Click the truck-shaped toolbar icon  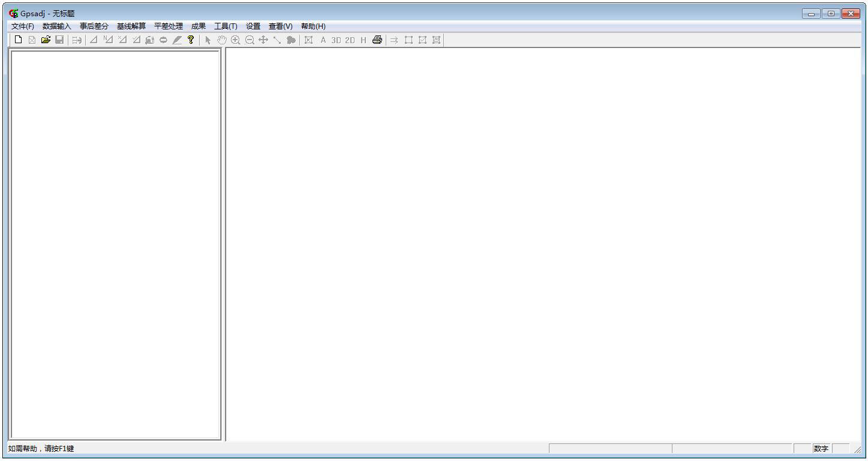pos(149,40)
